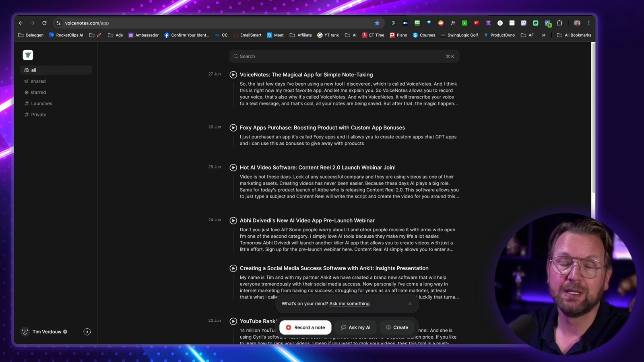This screenshot has width=644, height=362.
Task: Open the ProductDyno bookmark
Action: click(x=499, y=35)
